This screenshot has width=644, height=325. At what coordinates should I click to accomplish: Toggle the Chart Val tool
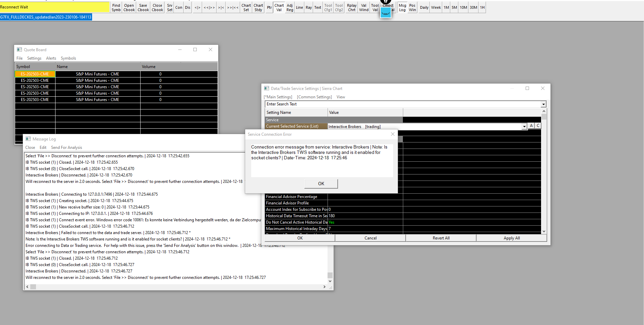[279, 7]
